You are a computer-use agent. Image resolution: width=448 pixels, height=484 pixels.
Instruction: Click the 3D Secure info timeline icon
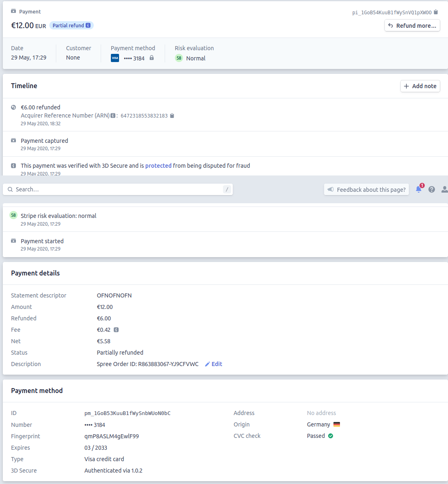pos(13,166)
